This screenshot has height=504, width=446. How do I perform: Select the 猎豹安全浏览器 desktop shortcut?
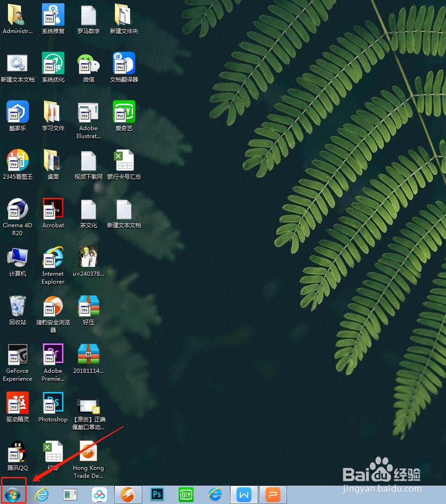coord(53,314)
